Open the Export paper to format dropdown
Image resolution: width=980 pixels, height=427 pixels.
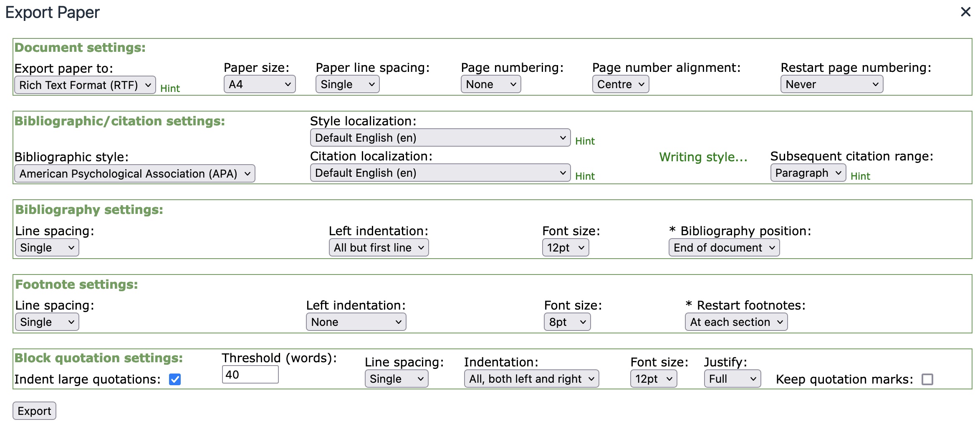85,84
